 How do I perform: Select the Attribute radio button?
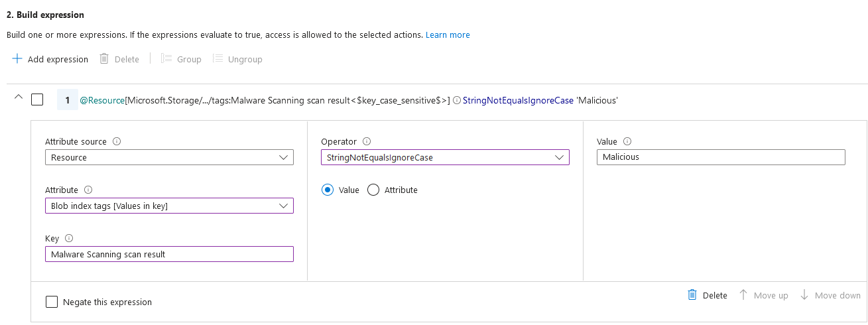click(x=373, y=190)
